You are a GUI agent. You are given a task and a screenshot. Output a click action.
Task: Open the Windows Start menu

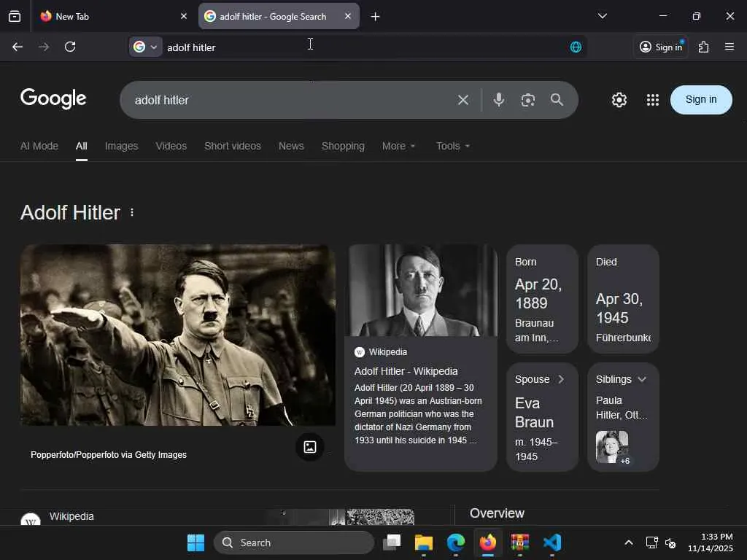tap(196, 542)
